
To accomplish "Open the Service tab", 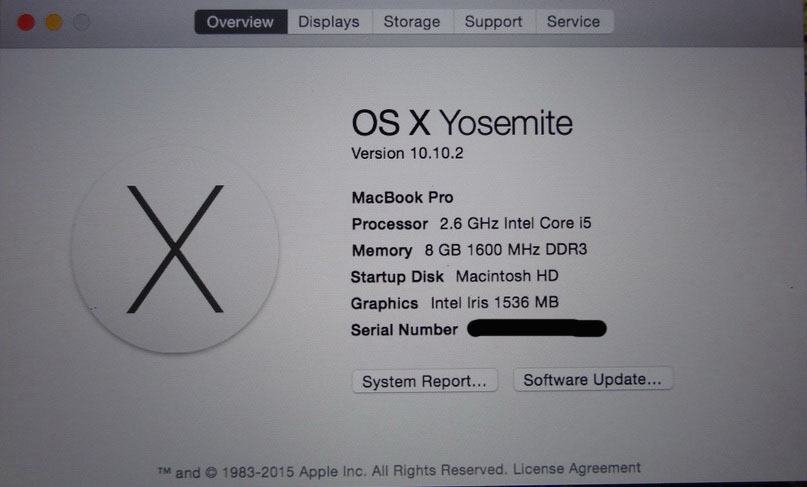I will tap(574, 22).
